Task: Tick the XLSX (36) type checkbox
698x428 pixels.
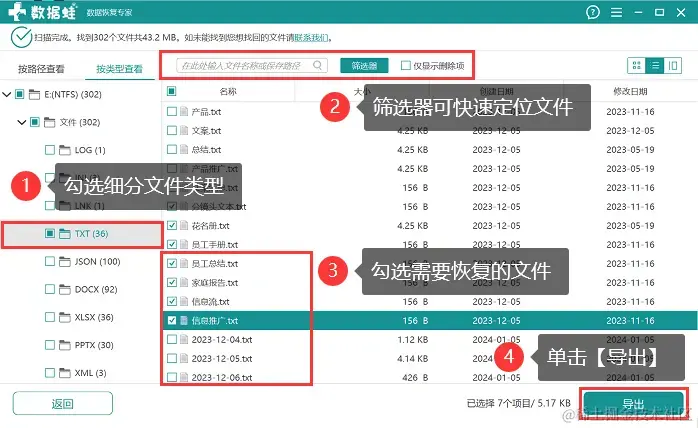Action: [x=50, y=317]
